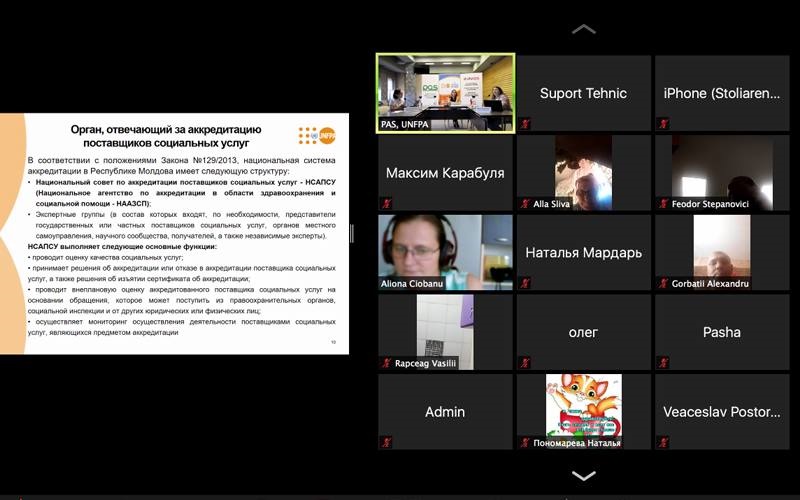Click muted mic icon on олег tile
This screenshot has width=800, height=500.
click(x=525, y=363)
